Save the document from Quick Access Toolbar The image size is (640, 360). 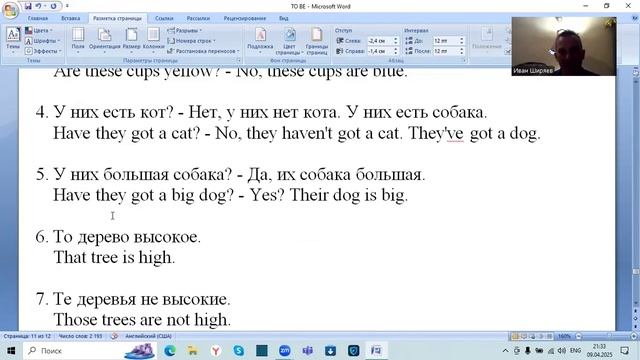pos(28,6)
